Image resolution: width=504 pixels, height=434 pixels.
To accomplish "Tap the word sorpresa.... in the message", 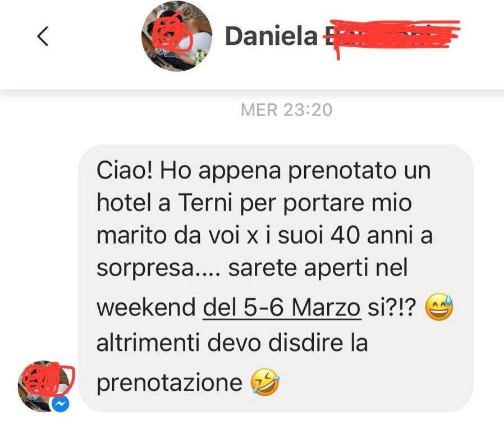I will click(x=158, y=268).
